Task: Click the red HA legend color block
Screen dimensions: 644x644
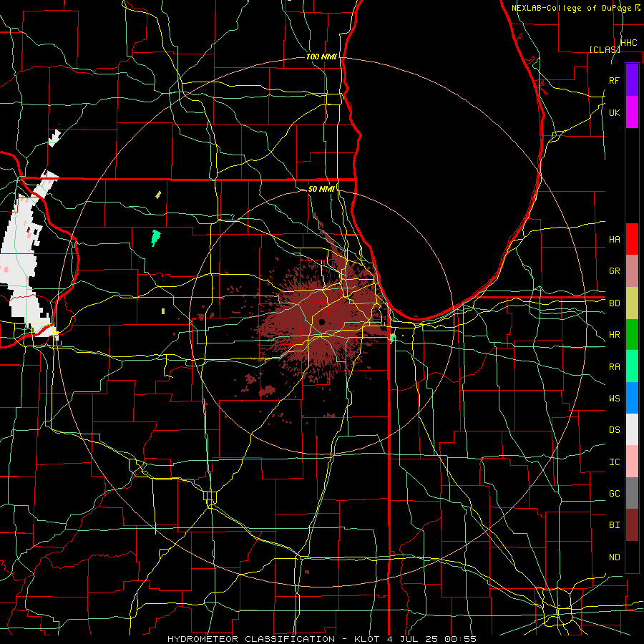Action: (632, 239)
